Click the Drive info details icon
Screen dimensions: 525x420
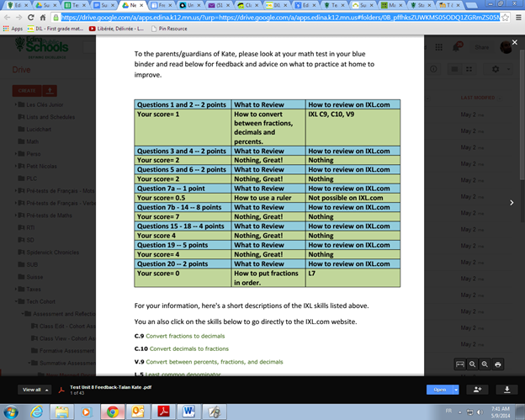click(x=433, y=69)
